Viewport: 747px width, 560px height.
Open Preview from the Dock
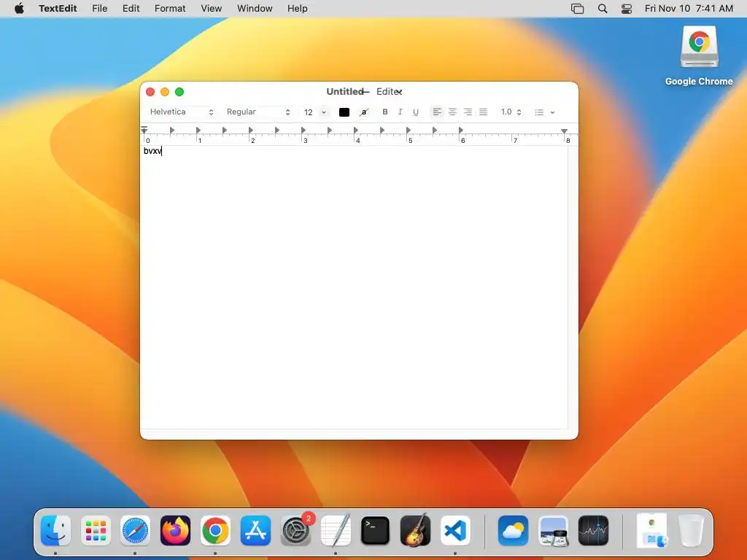pyautogui.click(x=553, y=530)
